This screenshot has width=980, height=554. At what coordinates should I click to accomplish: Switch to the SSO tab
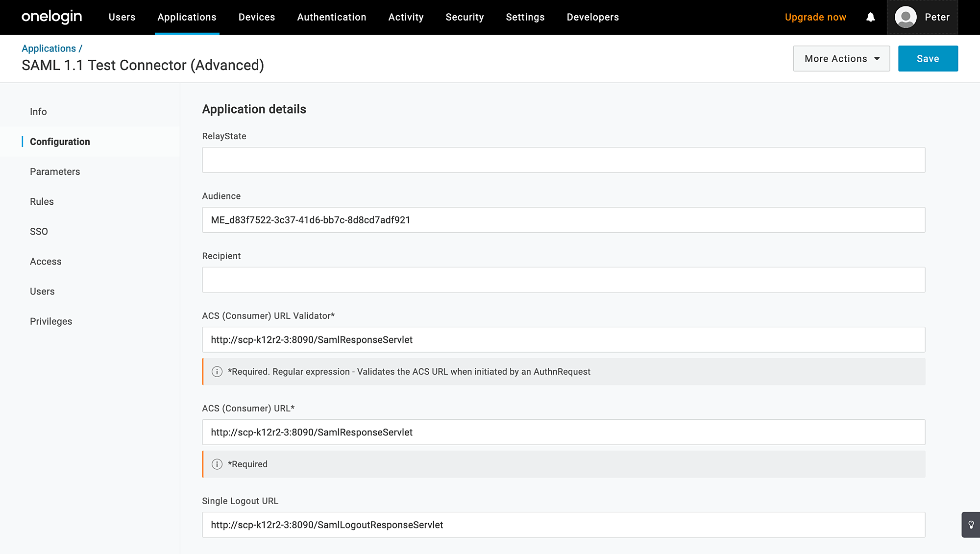pyautogui.click(x=39, y=232)
